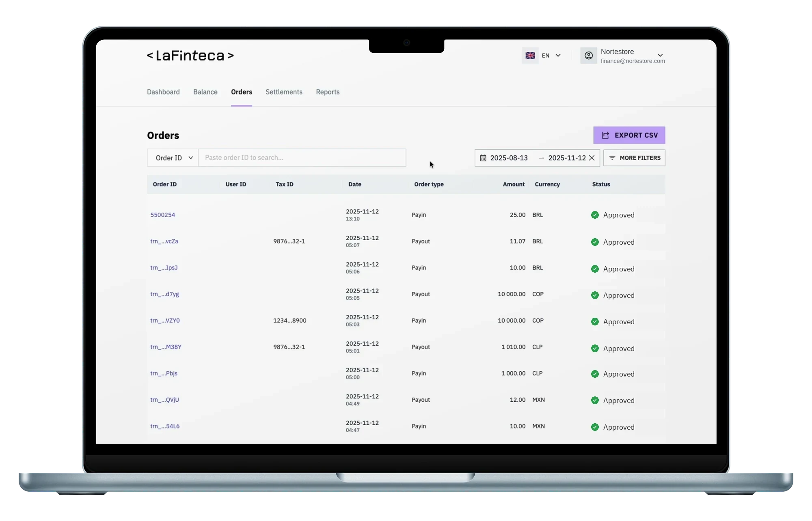
Task: Focus the Paste order ID search field
Action: click(302, 158)
